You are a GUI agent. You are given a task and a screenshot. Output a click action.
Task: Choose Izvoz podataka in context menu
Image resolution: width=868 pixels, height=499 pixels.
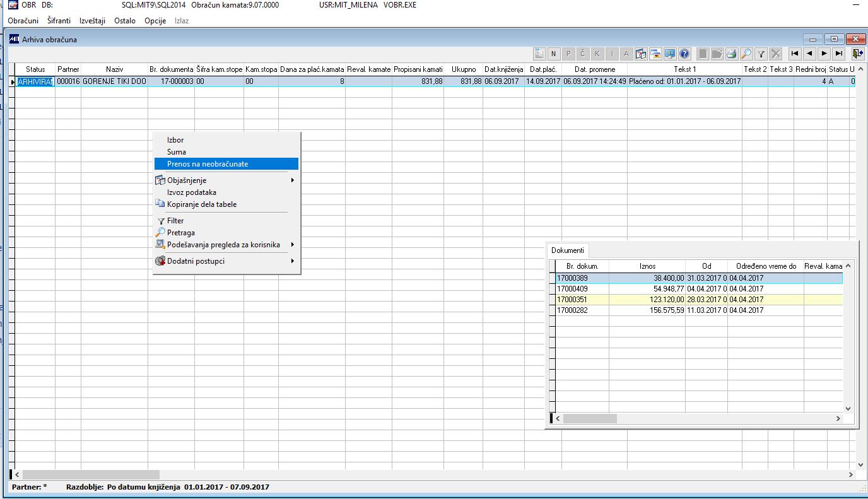point(226,192)
